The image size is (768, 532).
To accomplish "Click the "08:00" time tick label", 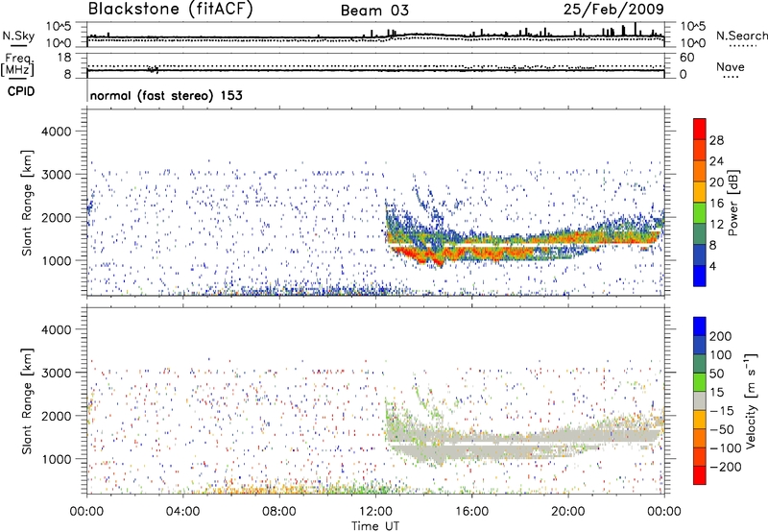I will click(x=278, y=511).
